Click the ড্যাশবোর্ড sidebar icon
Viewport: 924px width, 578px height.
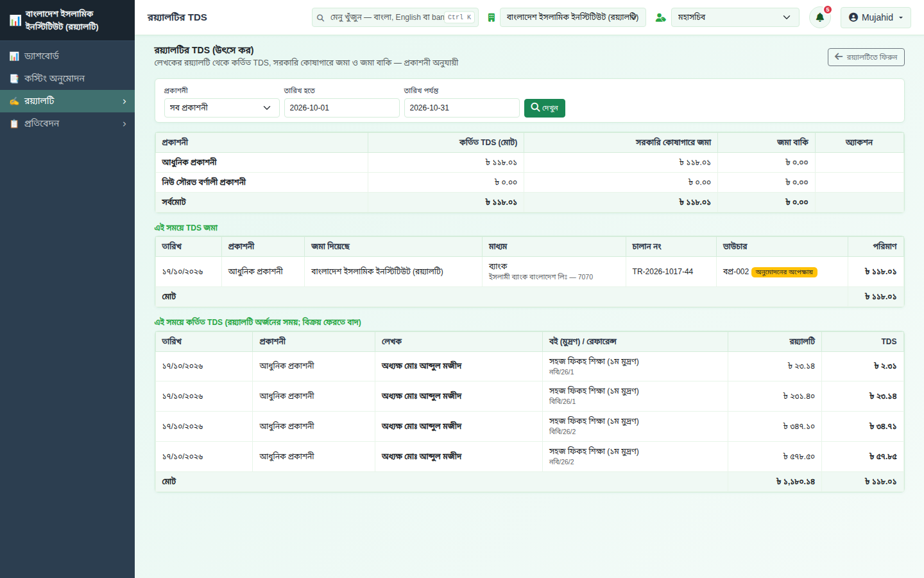click(14, 57)
